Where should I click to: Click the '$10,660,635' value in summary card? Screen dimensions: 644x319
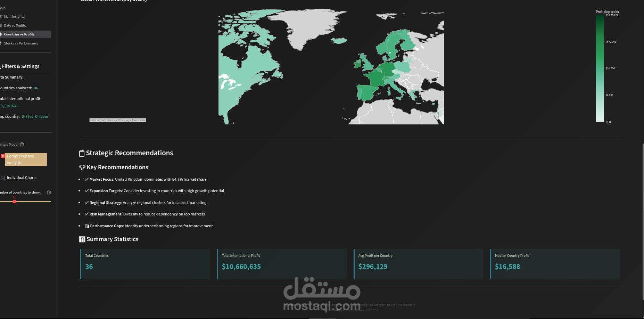[x=241, y=267]
